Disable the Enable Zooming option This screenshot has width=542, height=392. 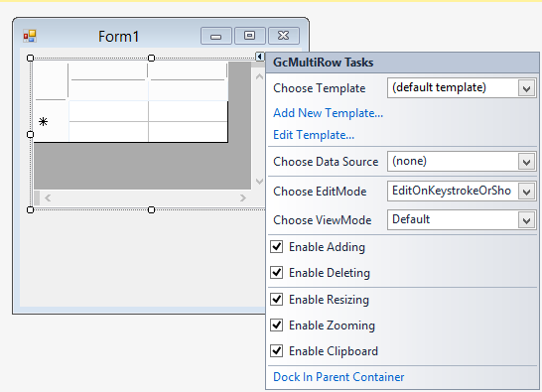pos(277,325)
